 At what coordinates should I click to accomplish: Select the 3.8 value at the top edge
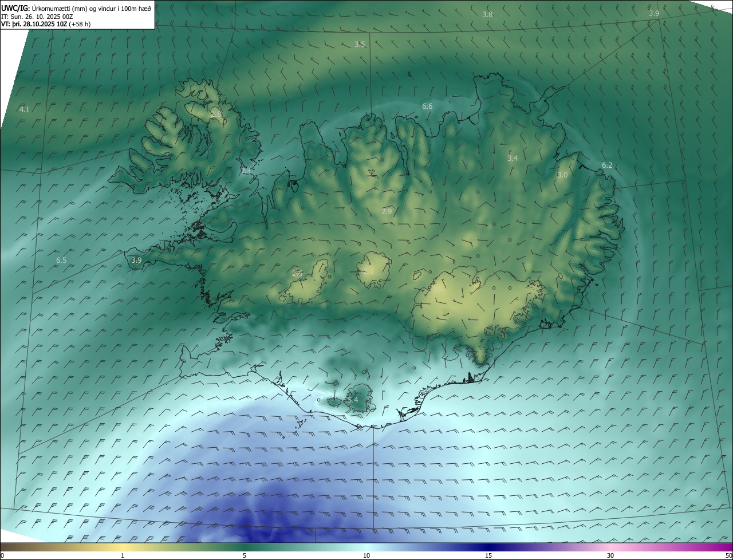(x=487, y=14)
